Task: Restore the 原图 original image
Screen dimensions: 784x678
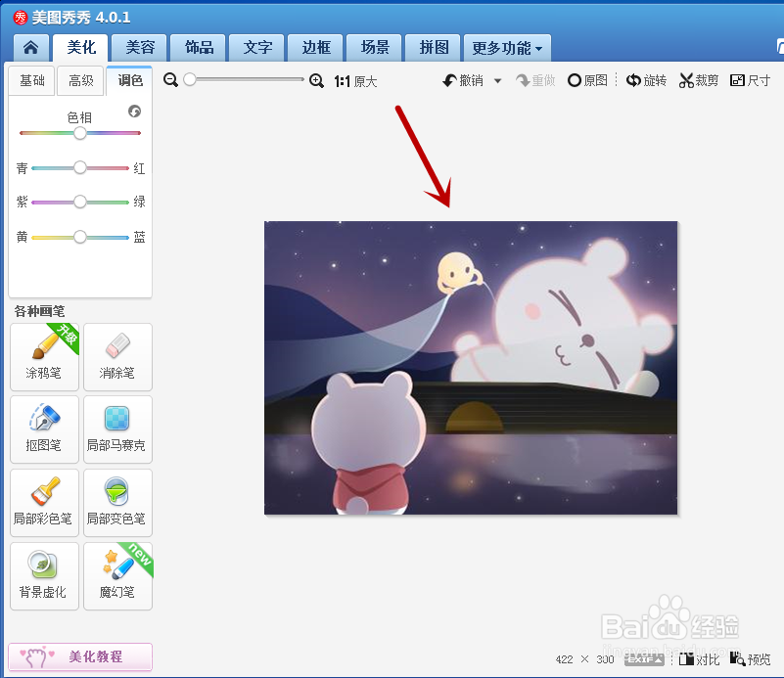Action: [x=587, y=80]
